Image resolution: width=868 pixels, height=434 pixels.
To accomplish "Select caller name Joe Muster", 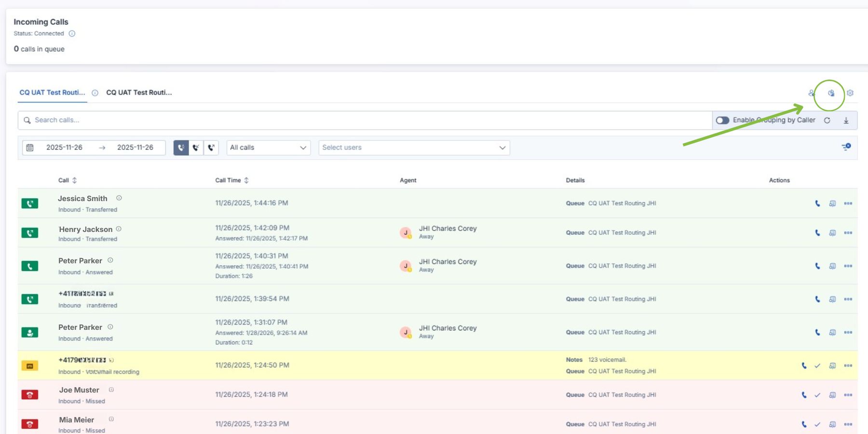I will point(79,390).
